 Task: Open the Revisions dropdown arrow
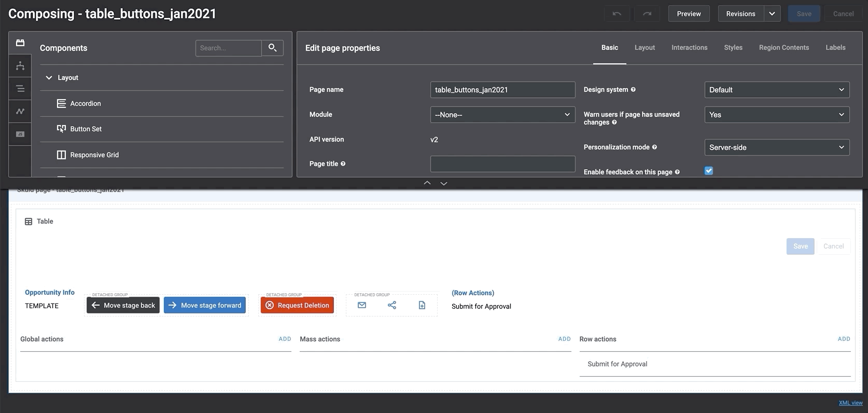tap(772, 13)
